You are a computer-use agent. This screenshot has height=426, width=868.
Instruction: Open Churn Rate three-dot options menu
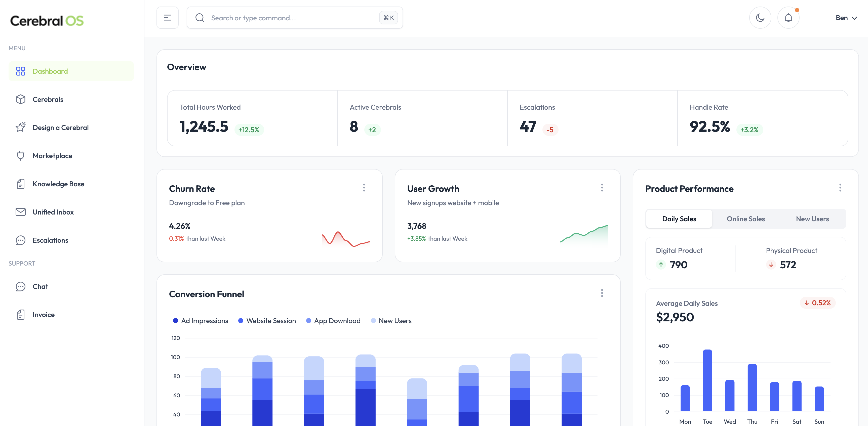pyautogui.click(x=364, y=188)
